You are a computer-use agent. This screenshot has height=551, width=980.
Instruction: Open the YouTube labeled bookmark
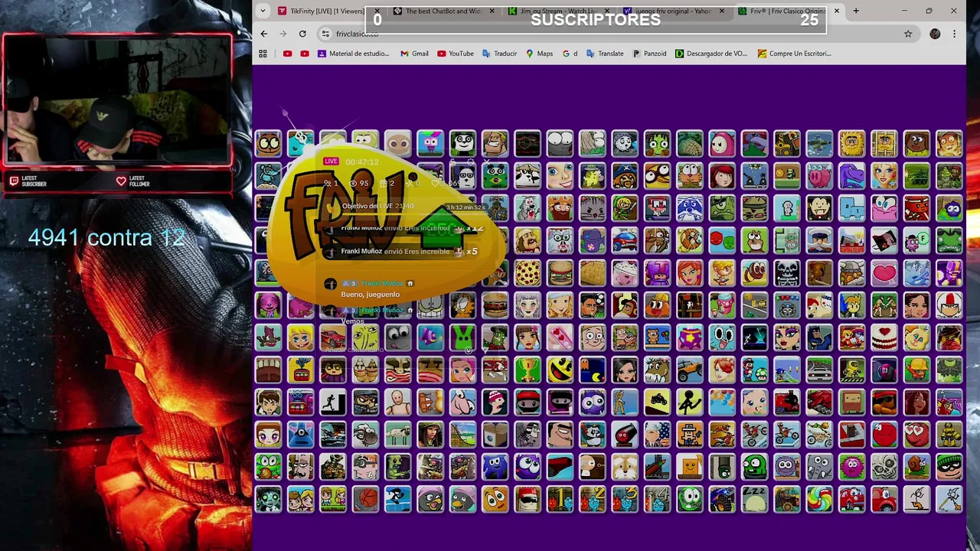[x=456, y=54]
